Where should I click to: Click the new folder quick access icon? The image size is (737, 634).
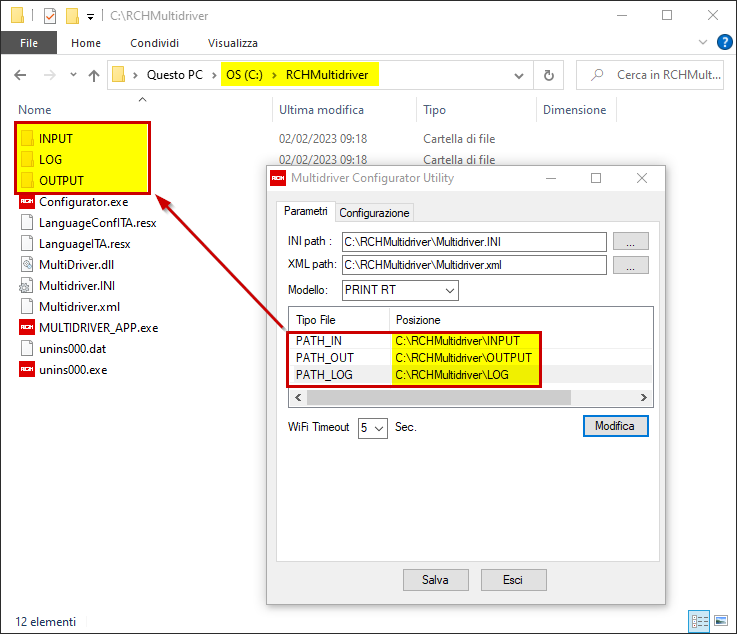tap(72, 16)
